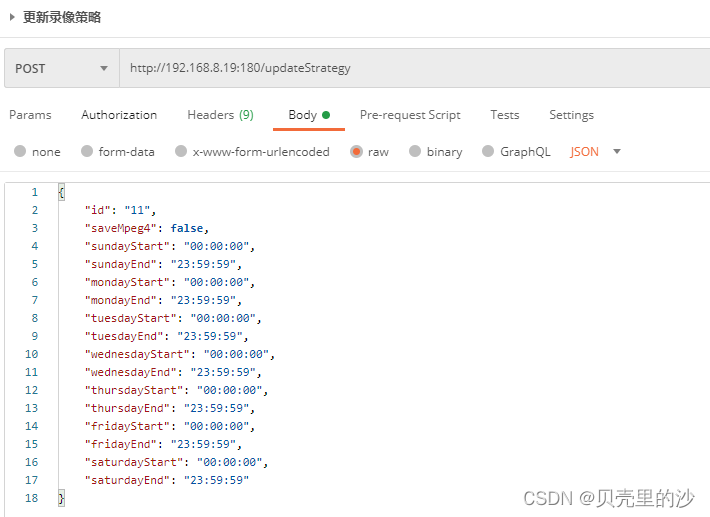710x517 pixels.
Task: Click the "thursdayEnd" key
Action: (127, 408)
